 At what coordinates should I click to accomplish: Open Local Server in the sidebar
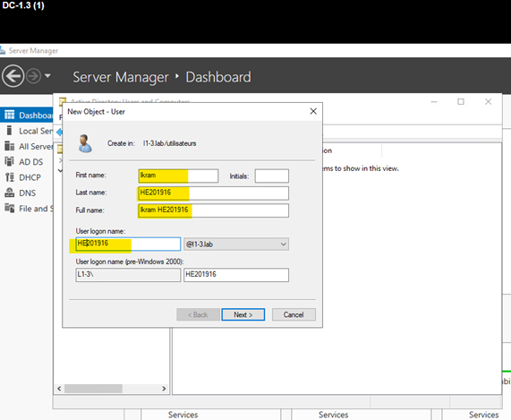point(27,131)
